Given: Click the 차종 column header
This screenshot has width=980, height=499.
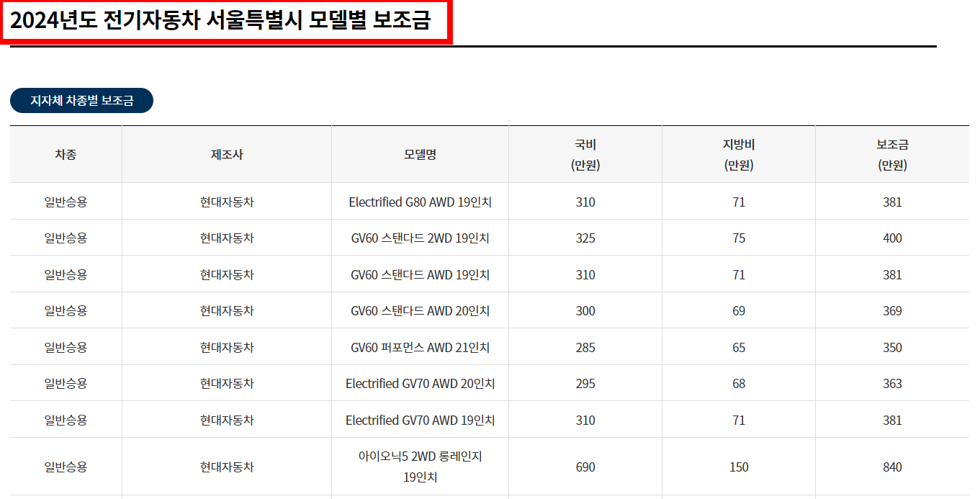Looking at the screenshot, I should pos(66,154).
